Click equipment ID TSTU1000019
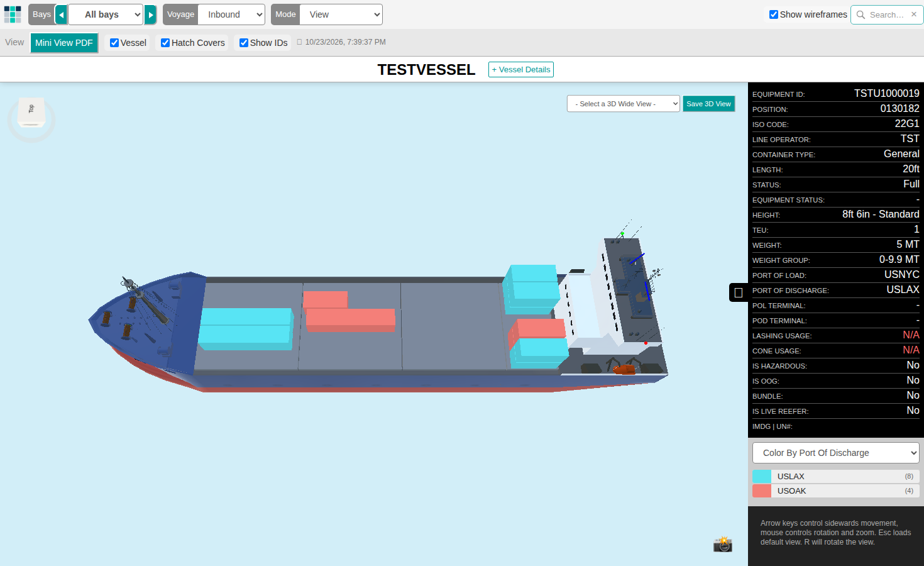The image size is (924, 566). coord(886,93)
